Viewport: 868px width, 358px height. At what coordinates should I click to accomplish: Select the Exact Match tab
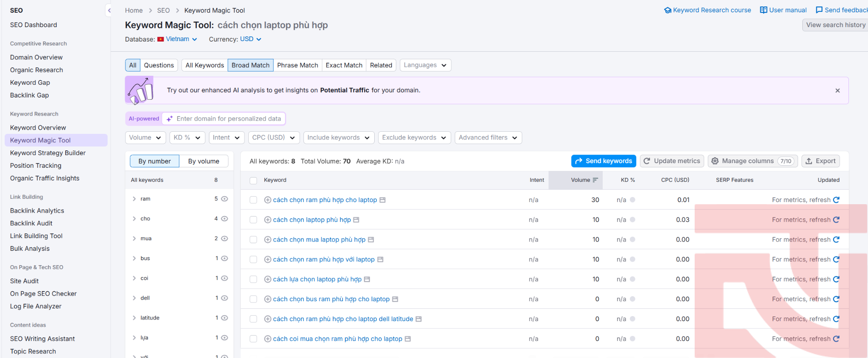(344, 65)
